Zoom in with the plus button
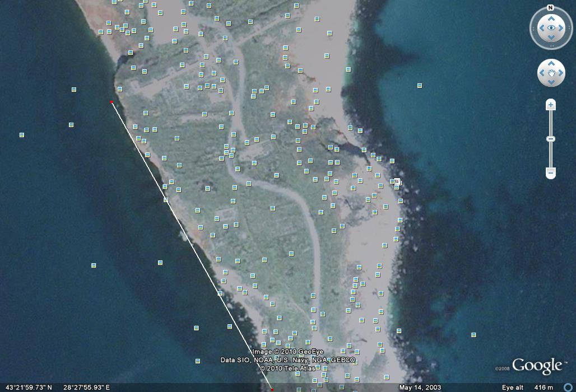Image resolution: width=576 pixels, height=392 pixels. tap(551, 105)
